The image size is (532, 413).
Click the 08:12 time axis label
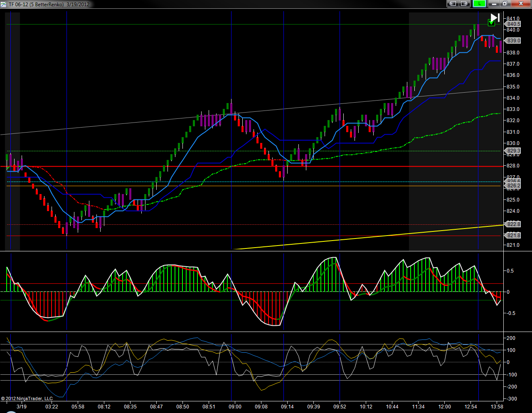(104, 407)
